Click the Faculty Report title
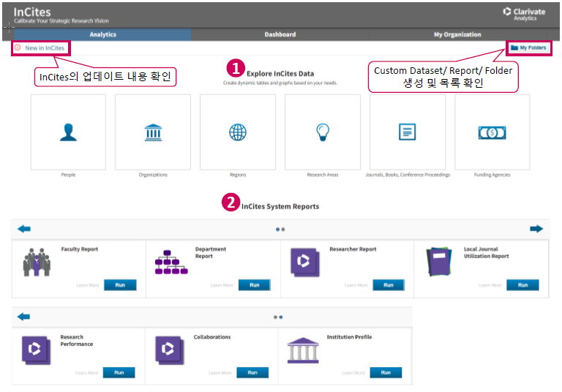The width and height of the screenshot is (562, 392). pyautogui.click(x=79, y=249)
